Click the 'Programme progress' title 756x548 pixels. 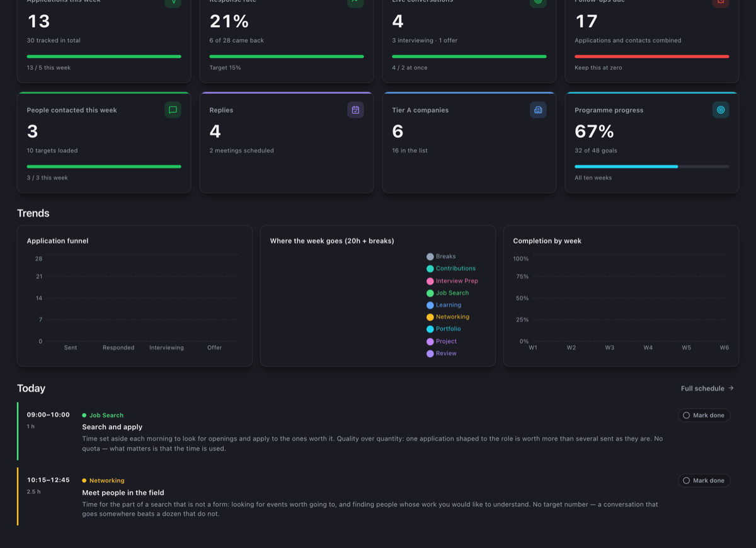pos(609,110)
